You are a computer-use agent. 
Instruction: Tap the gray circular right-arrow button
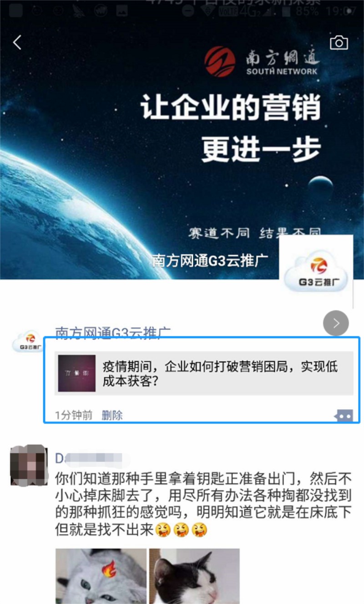tap(336, 323)
